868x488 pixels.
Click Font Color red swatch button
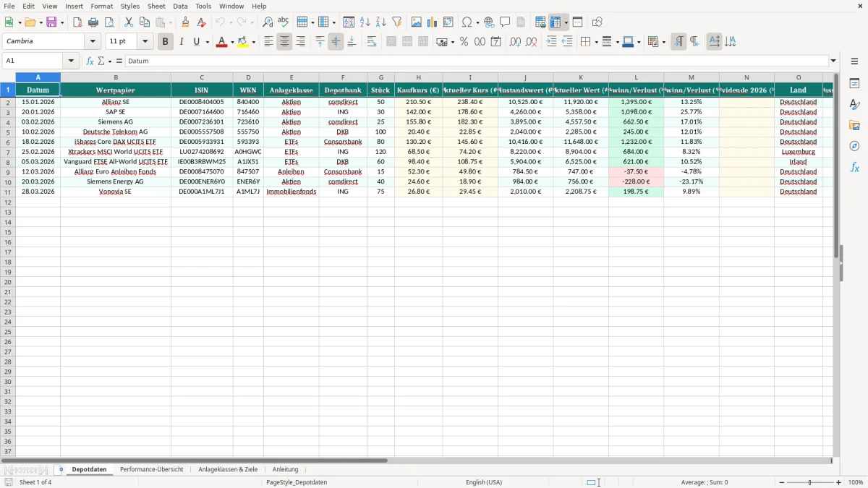pyautogui.click(x=221, y=42)
